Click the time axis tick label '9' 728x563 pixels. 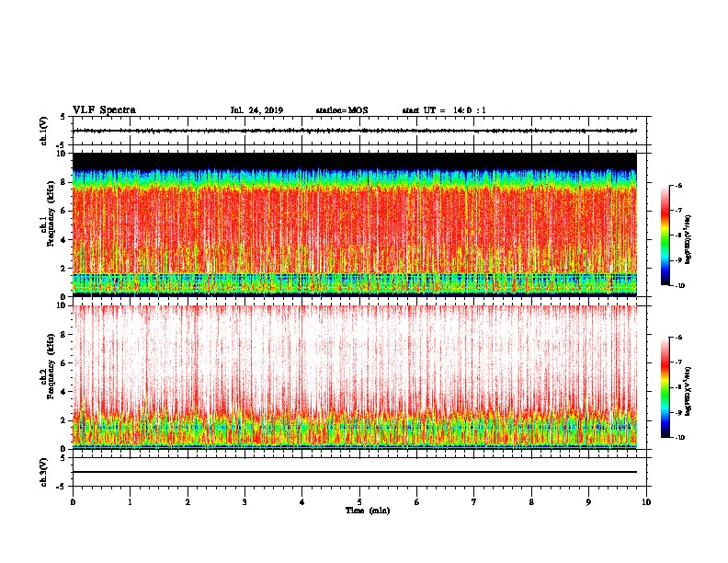click(588, 502)
